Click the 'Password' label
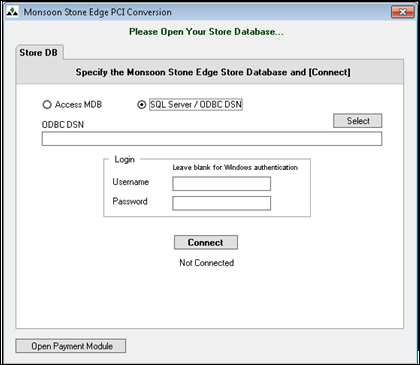 [130, 201]
